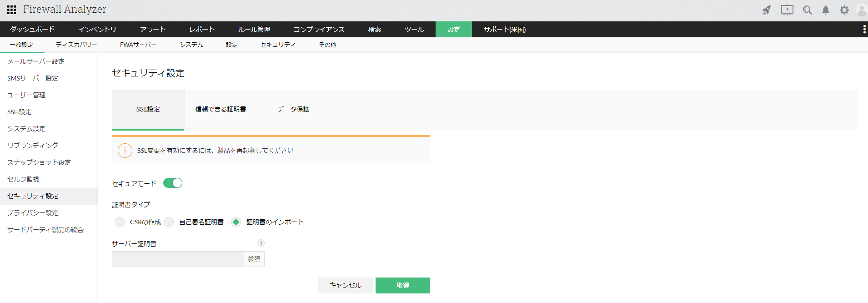868x303 pixels.
Task: Open the notifications bell icon
Action: (x=826, y=10)
